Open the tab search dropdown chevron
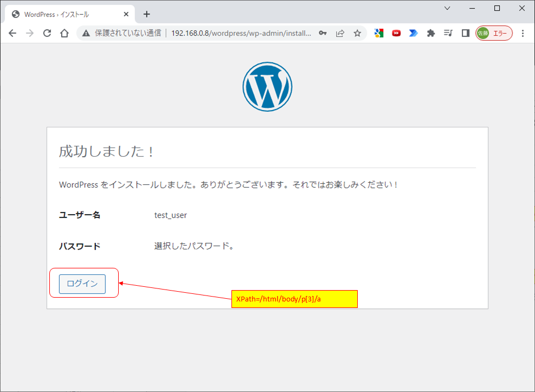 [447, 8]
